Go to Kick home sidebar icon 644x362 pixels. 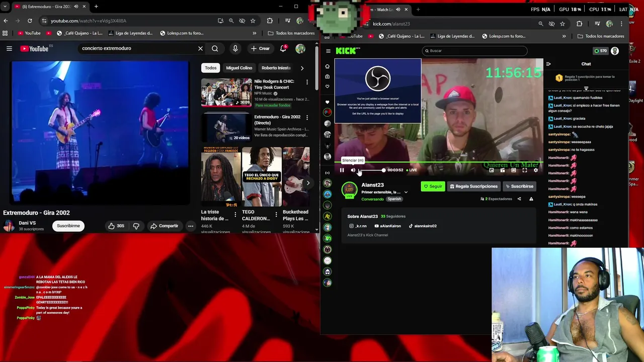click(327, 66)
